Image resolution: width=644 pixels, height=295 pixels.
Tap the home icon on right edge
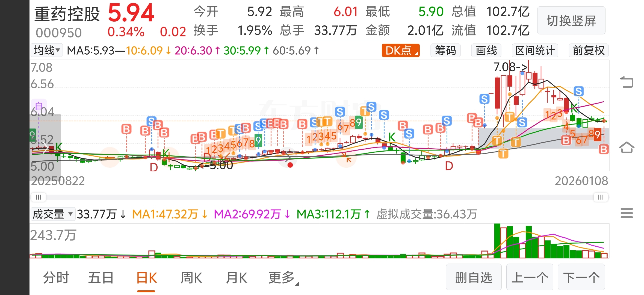click(627, 148)
